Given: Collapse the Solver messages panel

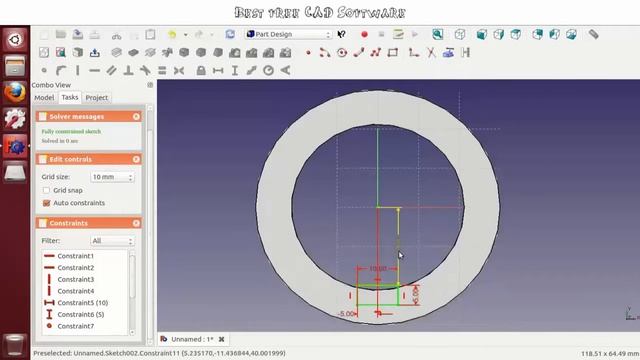Looking at the screenshot, I should coord(136,117).
